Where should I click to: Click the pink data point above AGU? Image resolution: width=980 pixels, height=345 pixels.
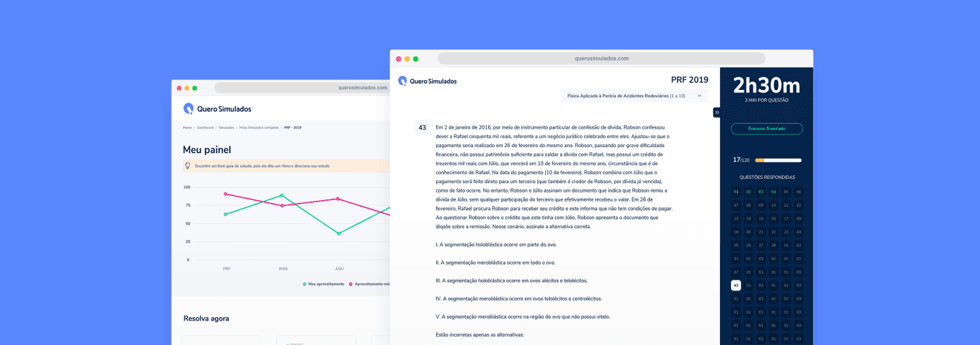tap(338, 199)
